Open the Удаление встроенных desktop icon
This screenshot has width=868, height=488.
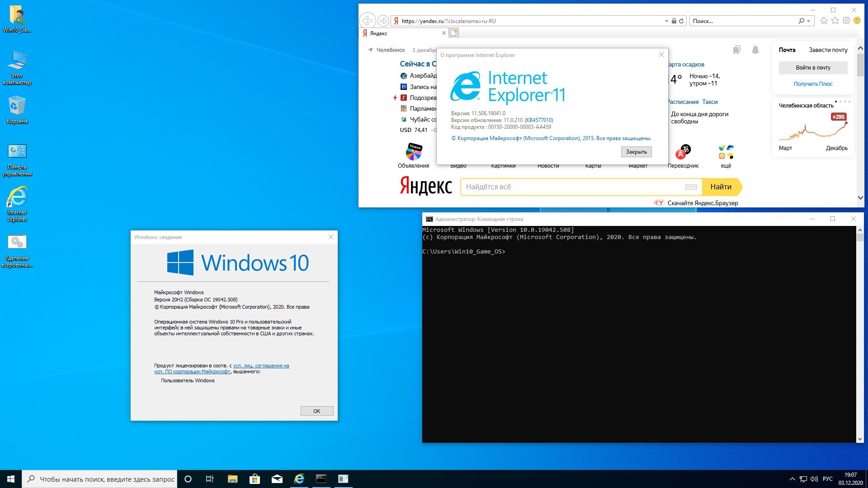(17, 251)
